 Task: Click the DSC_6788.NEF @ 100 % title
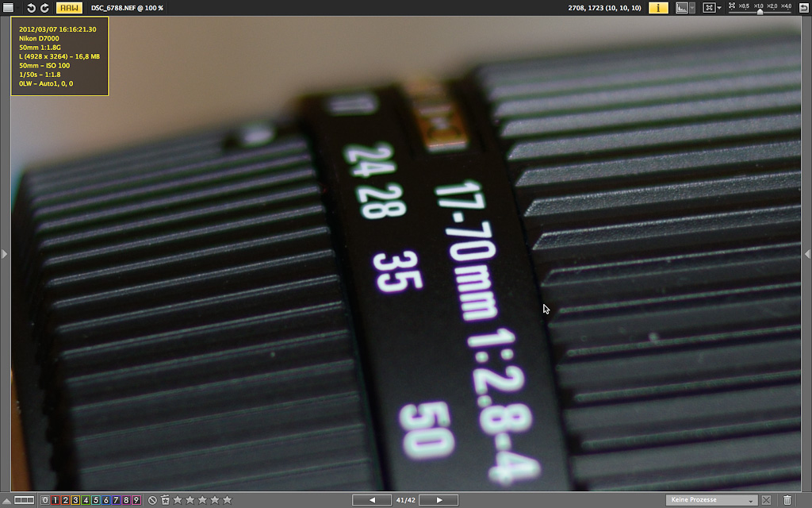(x=127, y=8)
